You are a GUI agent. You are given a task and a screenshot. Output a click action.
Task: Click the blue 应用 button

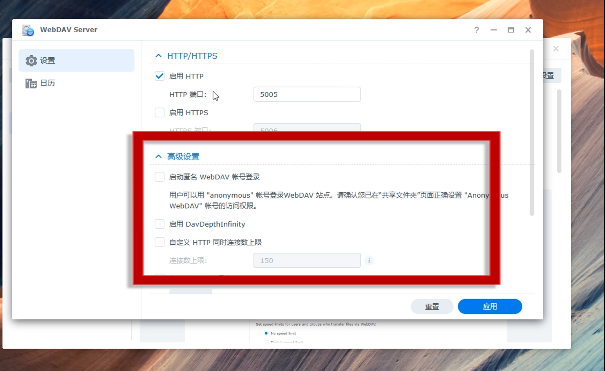point(490,306)
